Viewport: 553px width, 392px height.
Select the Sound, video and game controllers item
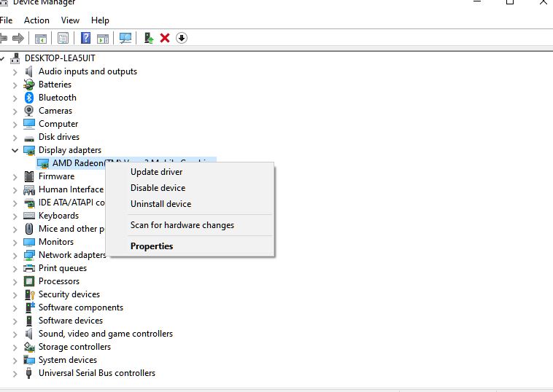(x=105, y=334)
